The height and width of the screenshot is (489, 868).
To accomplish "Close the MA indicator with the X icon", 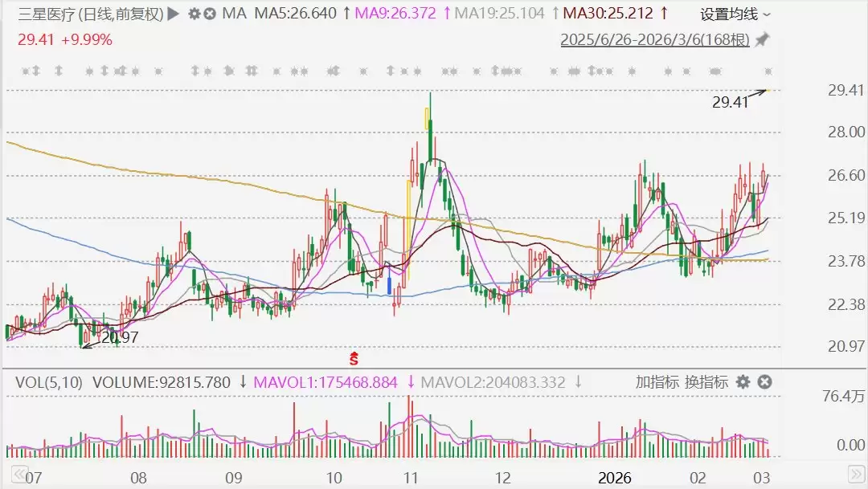I will [210, 14].
